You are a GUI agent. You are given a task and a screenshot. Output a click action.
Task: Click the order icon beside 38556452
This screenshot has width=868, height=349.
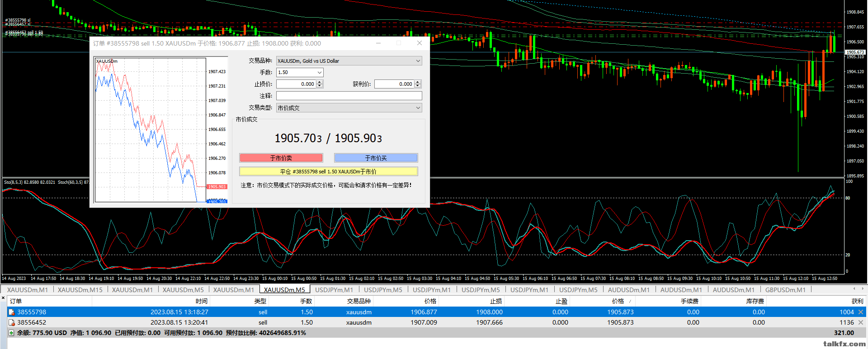(x=12, y=322)
